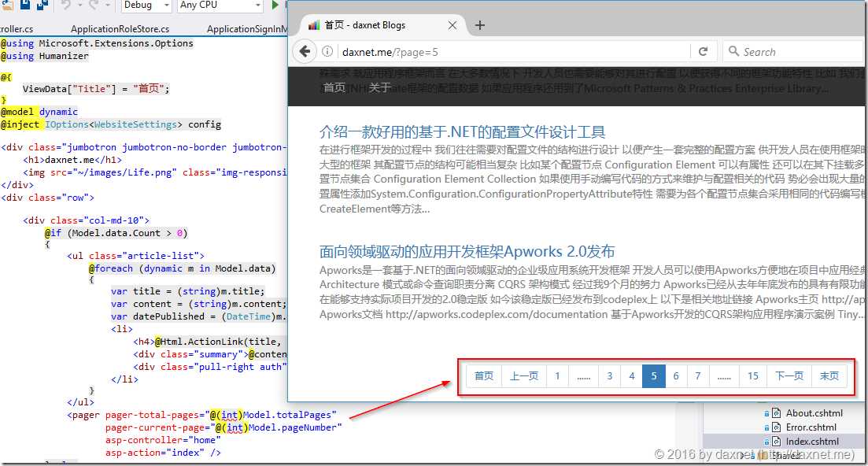Viewport: 868px width, 466px height.
Task: Click the Error.cshtml file icon
Action: 777,427
